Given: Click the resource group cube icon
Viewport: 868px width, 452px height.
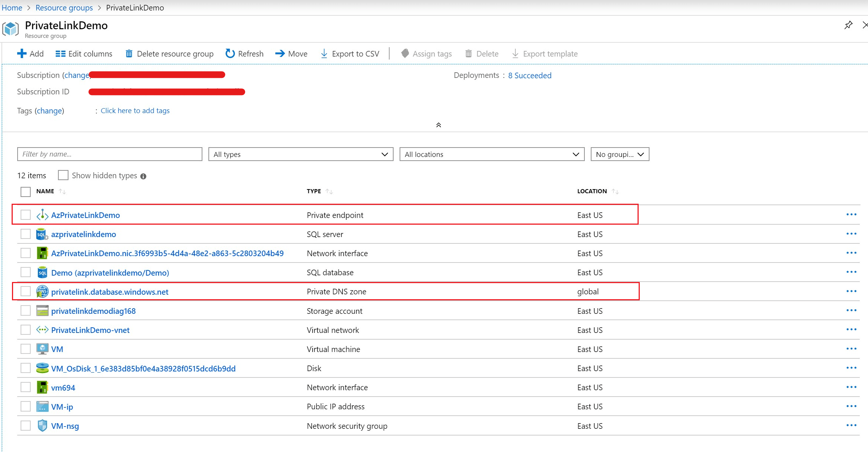Looking at the screenshot, I should click(10, 29).
